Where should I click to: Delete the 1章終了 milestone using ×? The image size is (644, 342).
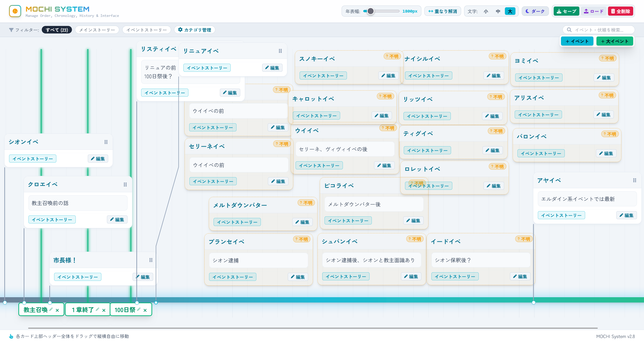pyautogui.click(x=104, y=310)
